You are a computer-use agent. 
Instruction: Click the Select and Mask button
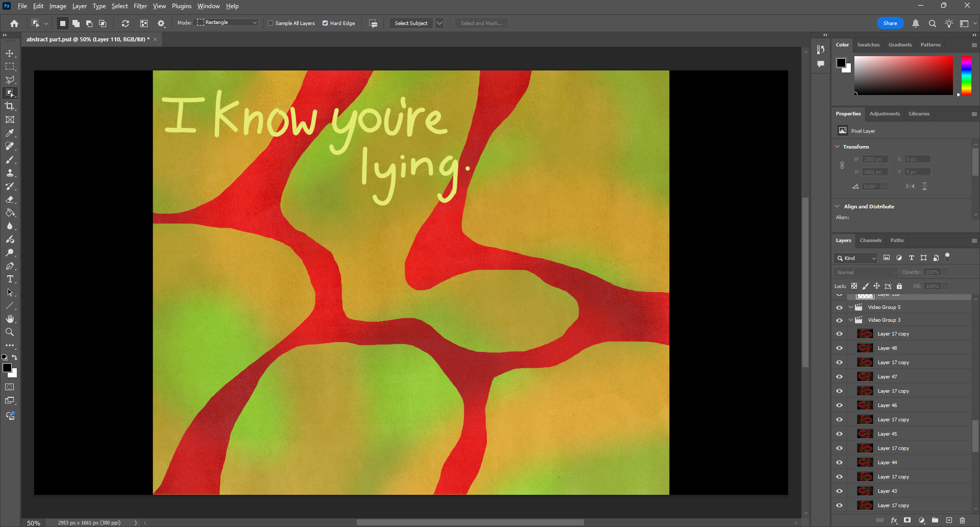point(481,23)
